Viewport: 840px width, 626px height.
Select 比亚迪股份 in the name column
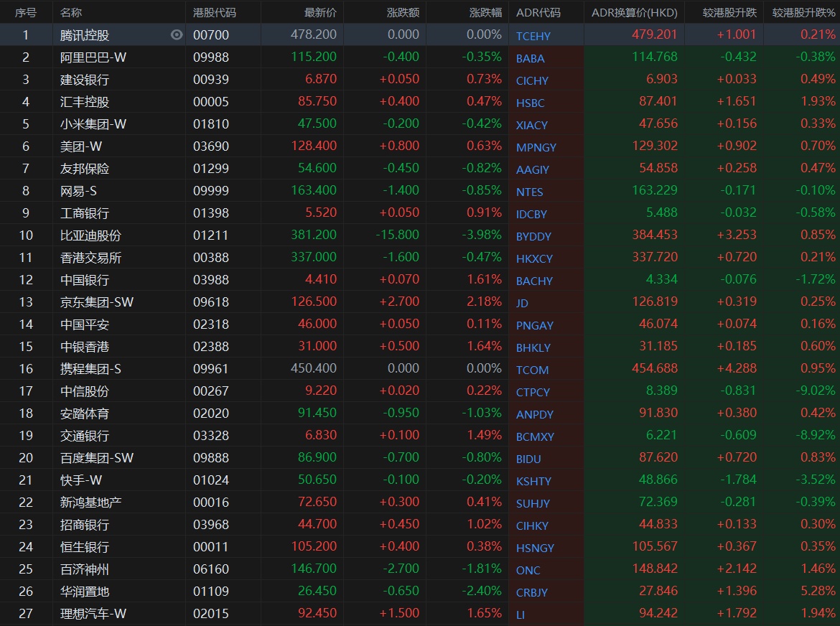(90, 235)
